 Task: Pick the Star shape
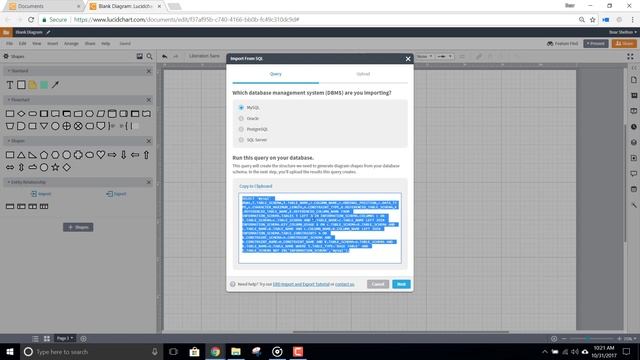coord(55,167)
